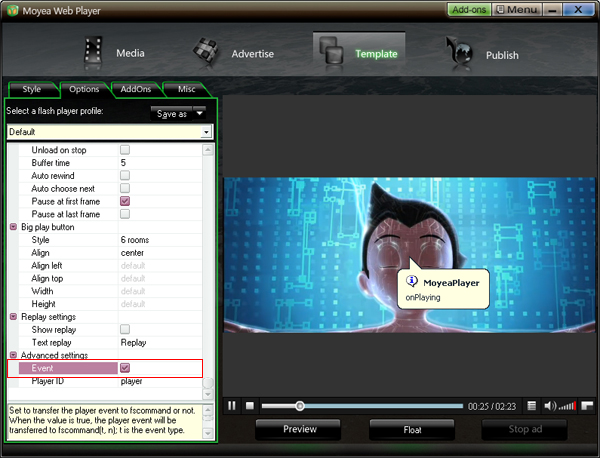Click the Float button
This screenshot has height=458, width=600.
412,430
